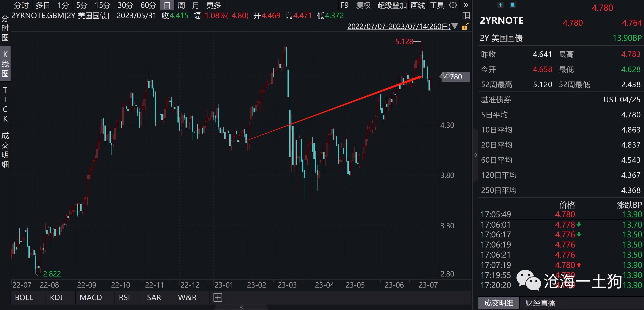Open the 画线 drawing tools
644x310 pixels.
click(x=418, y=5)
